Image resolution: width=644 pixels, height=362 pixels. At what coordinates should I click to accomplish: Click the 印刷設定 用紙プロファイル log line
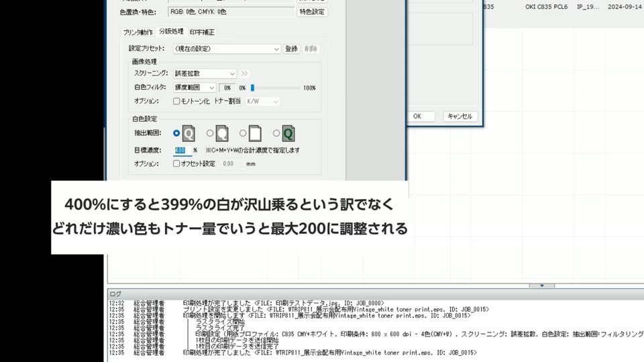419,334
